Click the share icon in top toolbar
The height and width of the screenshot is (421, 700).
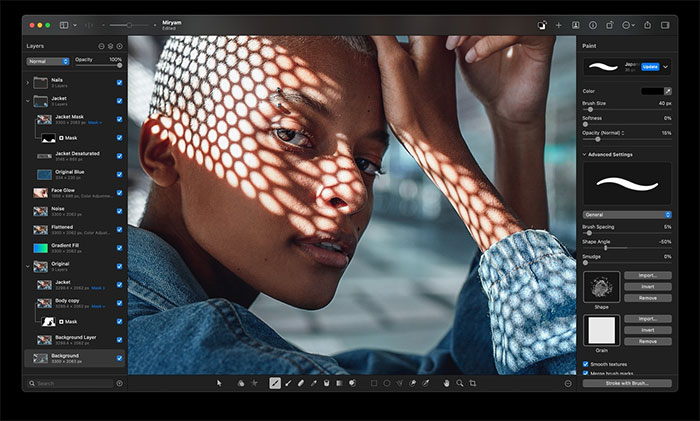(648, 24)
